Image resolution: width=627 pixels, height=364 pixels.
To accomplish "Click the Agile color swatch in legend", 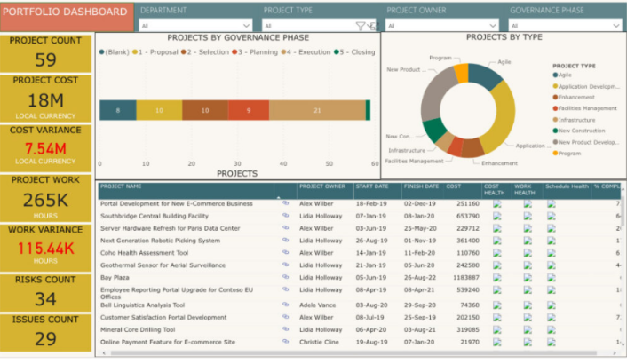I will click(x=555, y=75).
